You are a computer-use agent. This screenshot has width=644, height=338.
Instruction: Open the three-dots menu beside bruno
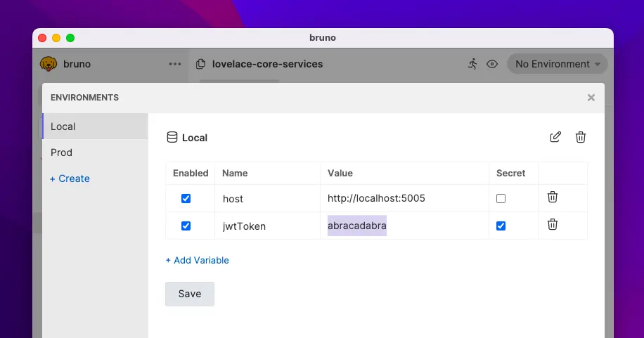pyautogui.click(x=175, y=64)
